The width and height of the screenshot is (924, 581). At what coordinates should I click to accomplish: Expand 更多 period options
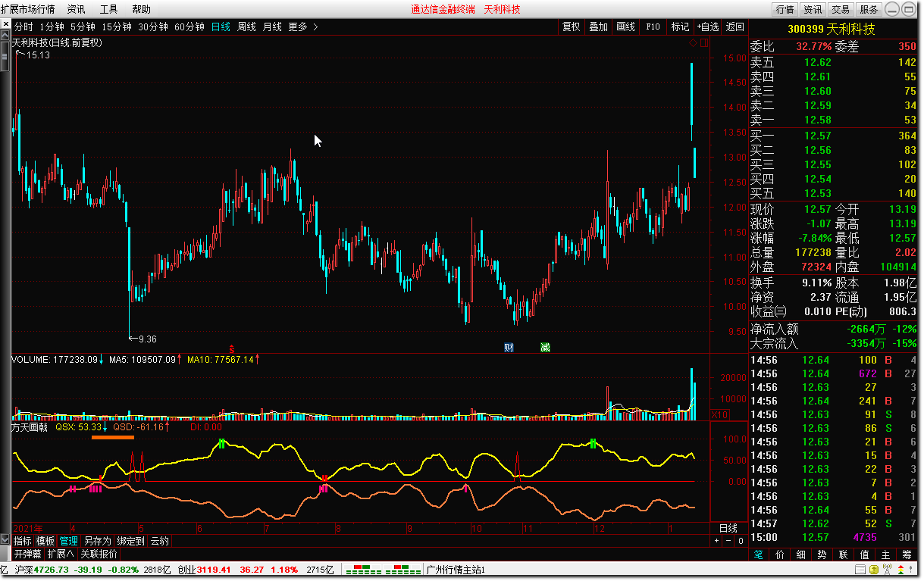point(303,27)
